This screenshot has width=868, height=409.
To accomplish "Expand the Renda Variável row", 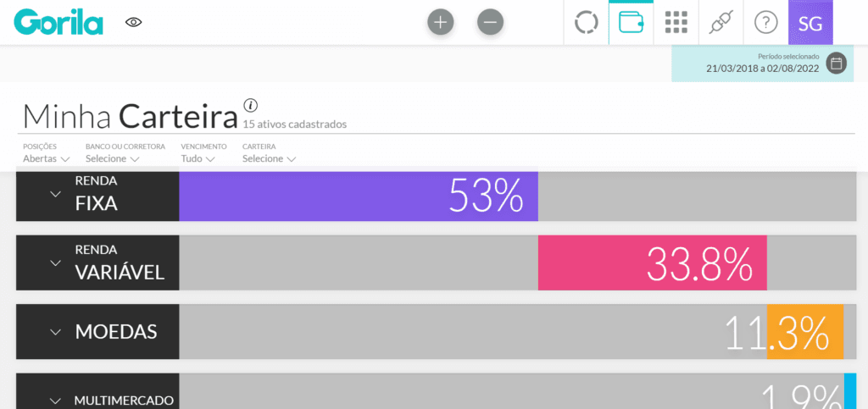I will click(97, 263).
